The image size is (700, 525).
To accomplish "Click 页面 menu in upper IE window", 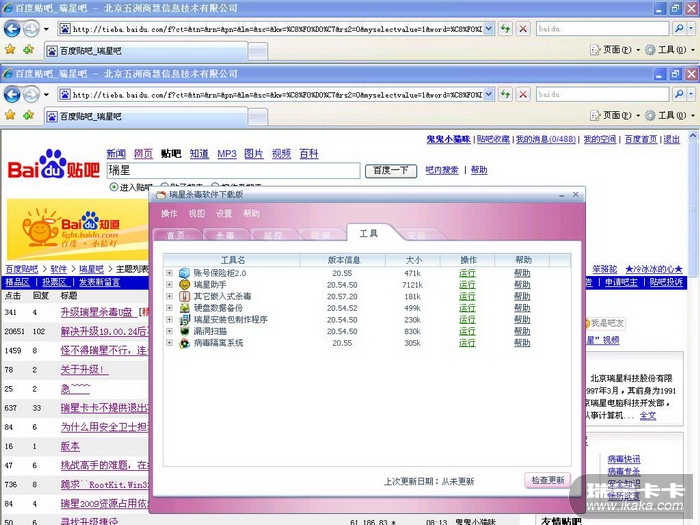I will [x=615, y=50].
